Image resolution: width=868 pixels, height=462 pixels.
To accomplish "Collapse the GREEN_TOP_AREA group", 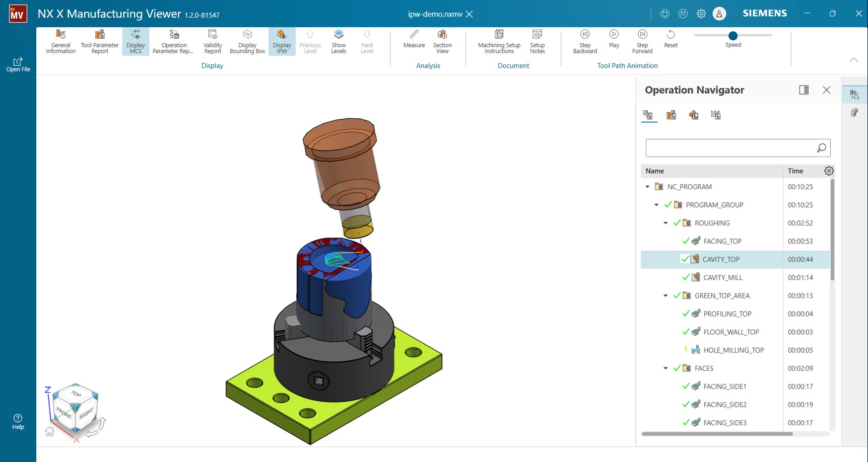I will pos(665,295).
